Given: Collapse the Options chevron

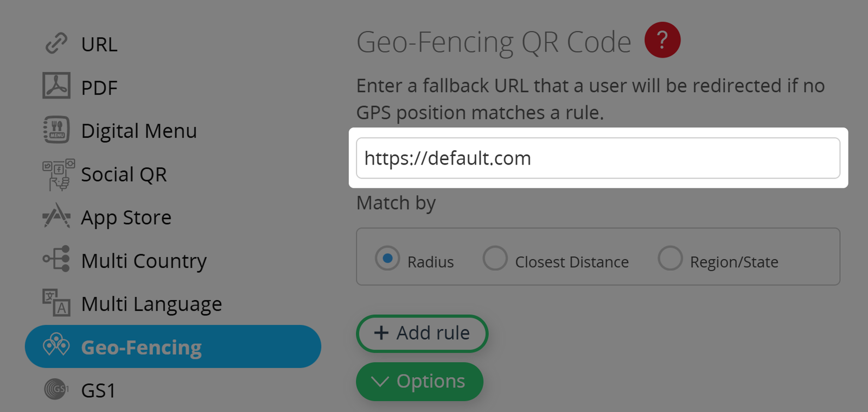Looking at the screenshot, I should coord(380,381).
